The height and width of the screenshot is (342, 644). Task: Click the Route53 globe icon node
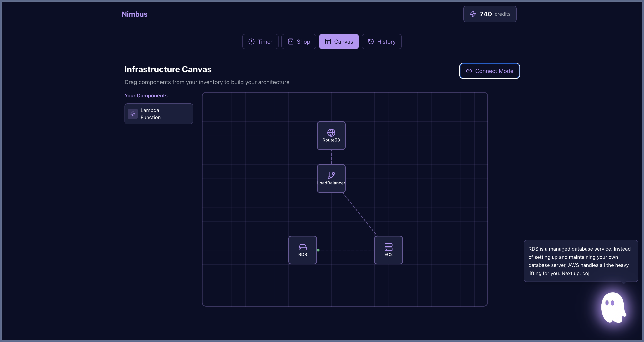pos(331,133)
